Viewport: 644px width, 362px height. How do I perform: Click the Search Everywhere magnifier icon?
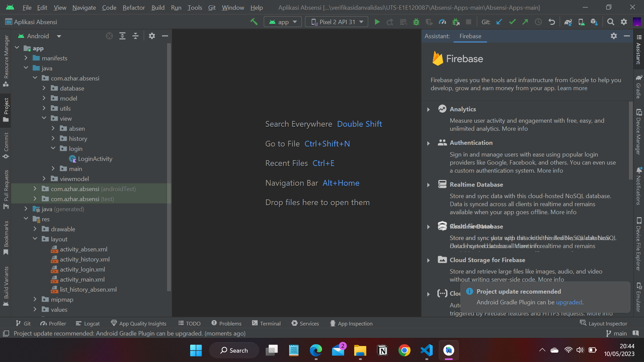(611, 22)
